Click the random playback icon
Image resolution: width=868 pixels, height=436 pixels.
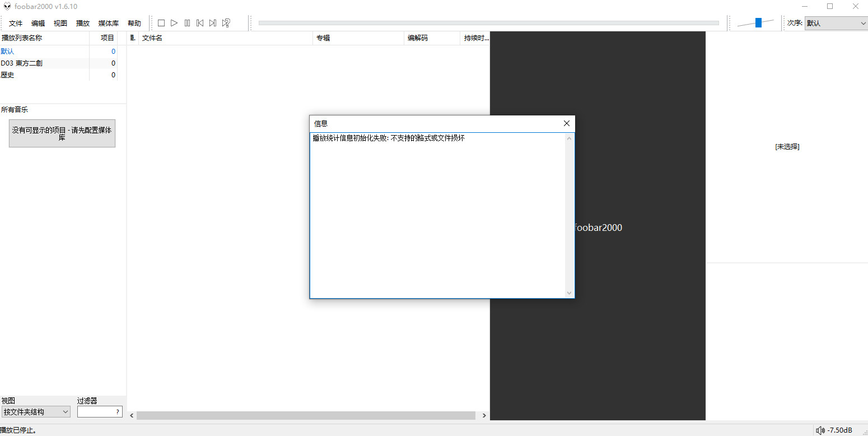[226, 23]
